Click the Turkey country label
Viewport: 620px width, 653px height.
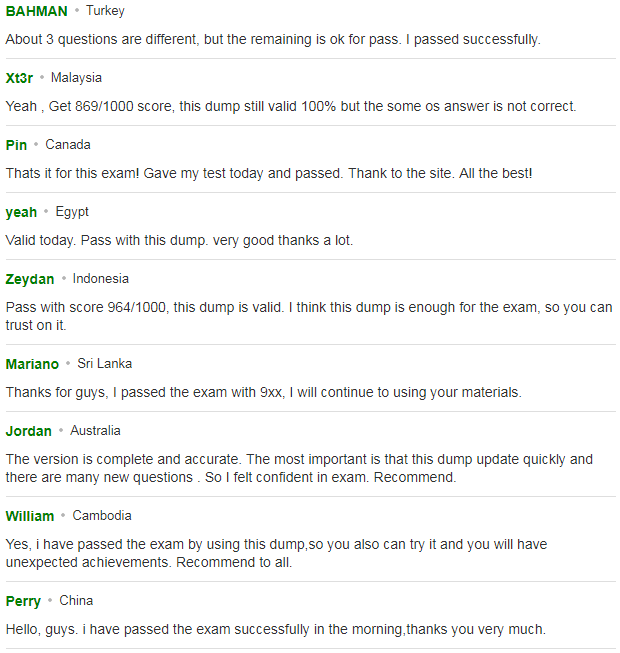105,11
